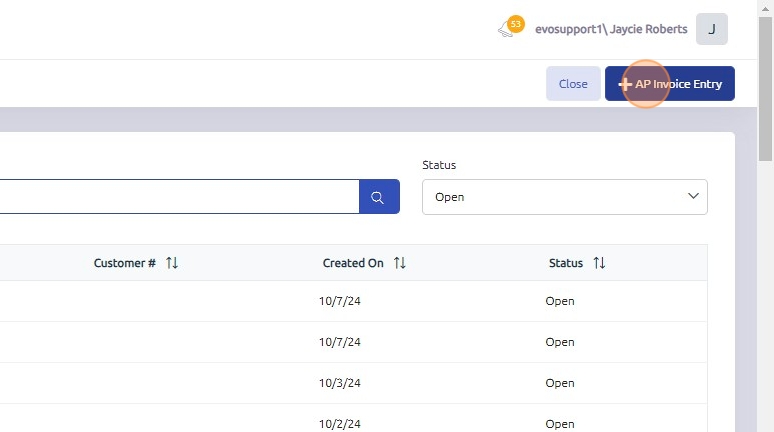
Task: Open the Status dropdown showing Open
Action: [564, 197]
